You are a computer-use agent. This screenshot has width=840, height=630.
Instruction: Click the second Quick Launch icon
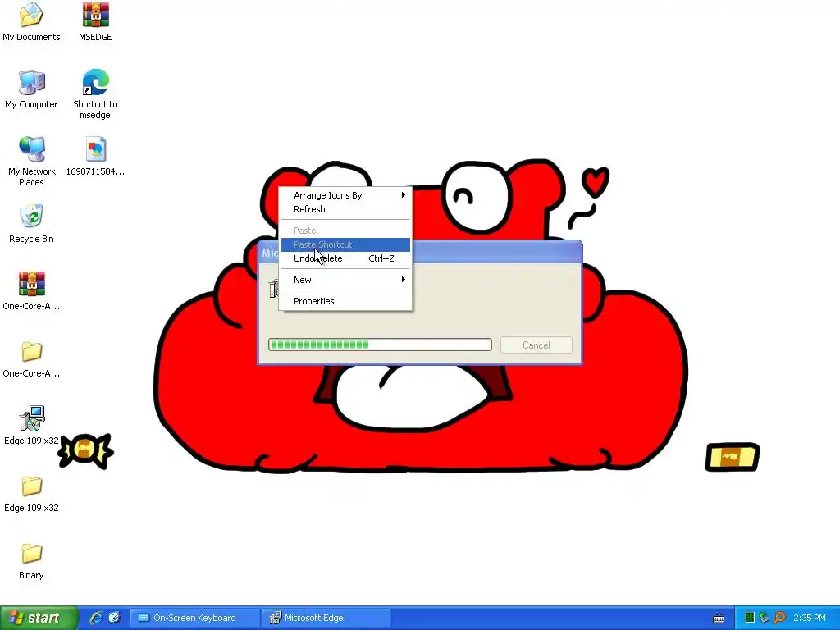[115, 618]
